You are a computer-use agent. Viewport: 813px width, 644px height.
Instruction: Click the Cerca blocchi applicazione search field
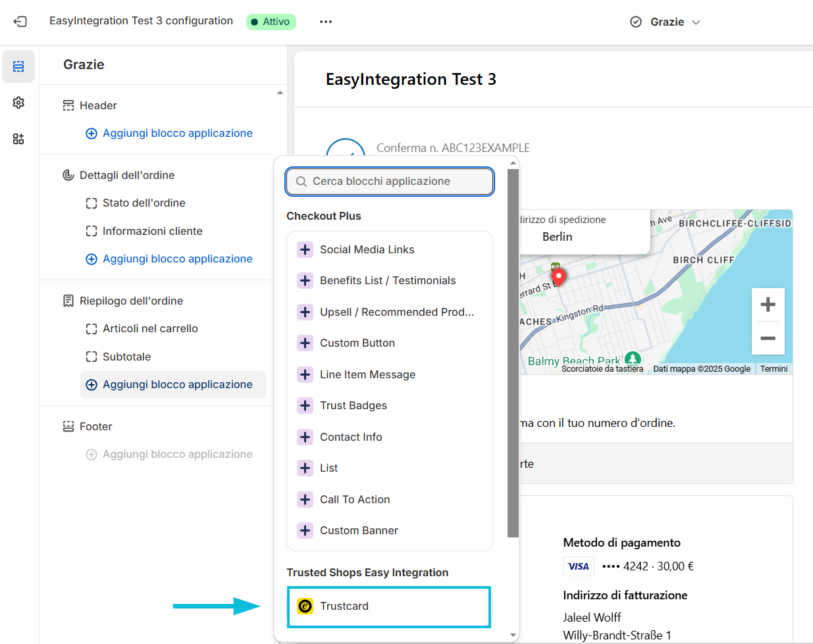click(x=390, y=182)
